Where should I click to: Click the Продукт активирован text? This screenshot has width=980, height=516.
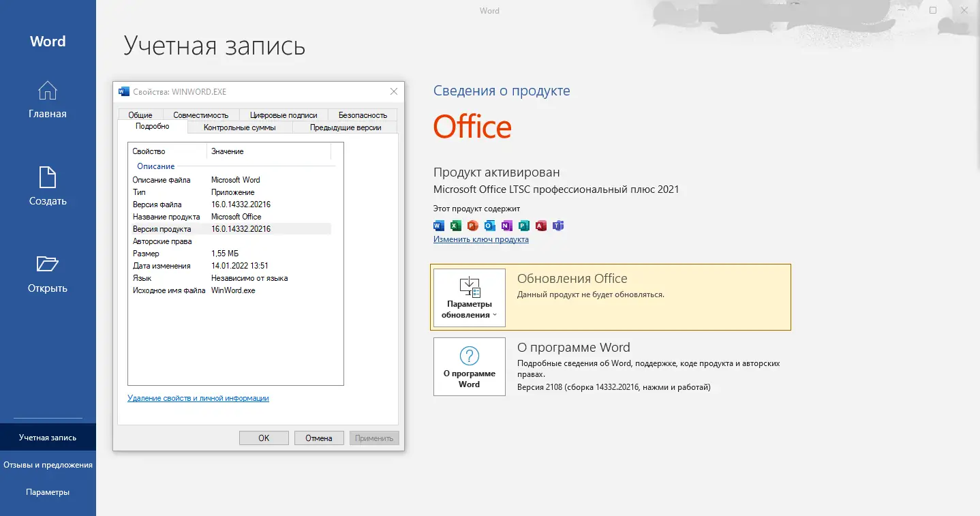497,172
